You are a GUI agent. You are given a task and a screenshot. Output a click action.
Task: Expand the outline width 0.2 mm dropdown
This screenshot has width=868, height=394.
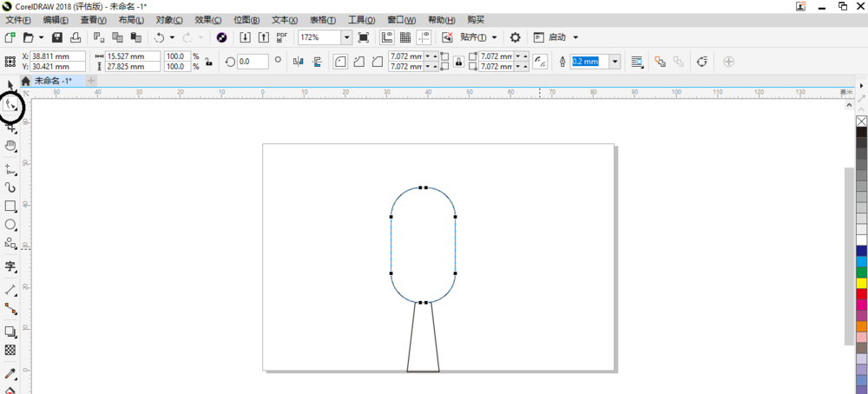tap(615, 62)
